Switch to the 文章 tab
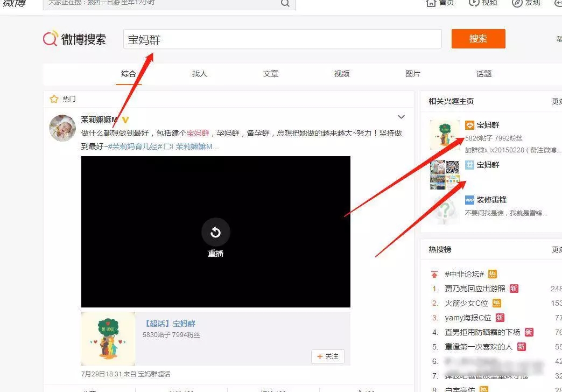 (x=271, y=74)
